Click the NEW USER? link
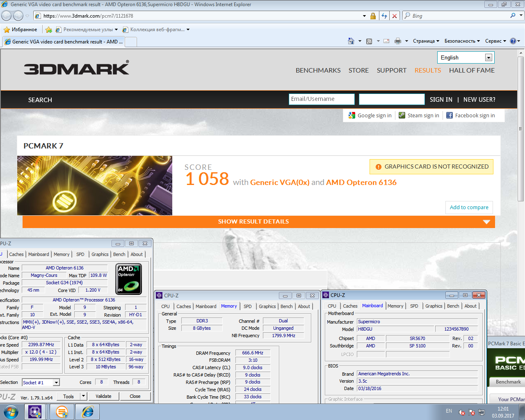Viewport: 525px width, 420px height. point(479,99)
